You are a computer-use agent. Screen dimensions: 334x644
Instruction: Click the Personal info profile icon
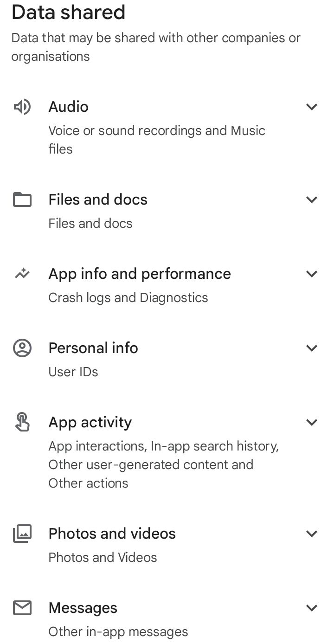[22, 348]
